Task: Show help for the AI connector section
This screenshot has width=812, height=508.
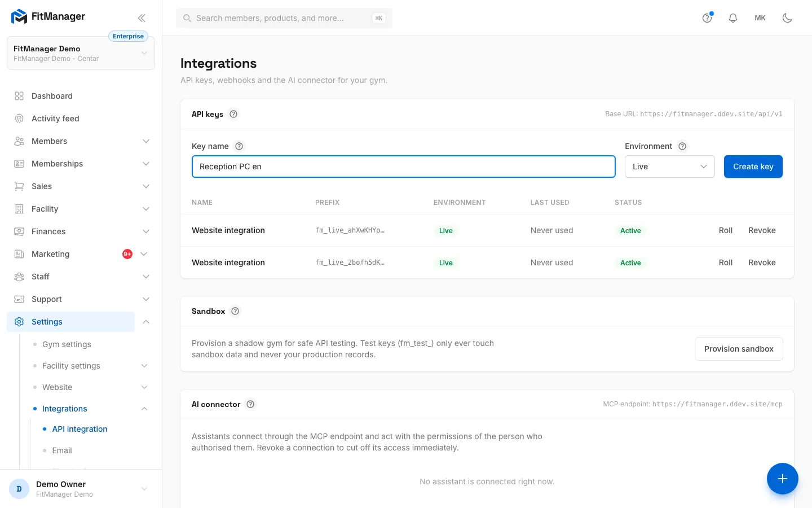Action: pos(250,404)
